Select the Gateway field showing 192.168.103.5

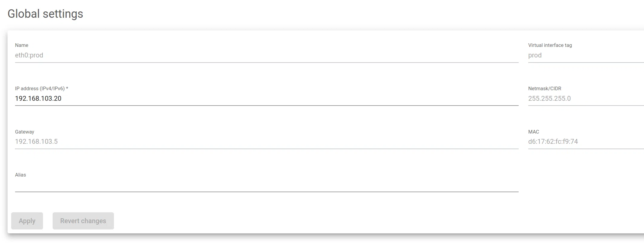pyautogui.click(x=266, y=142)
